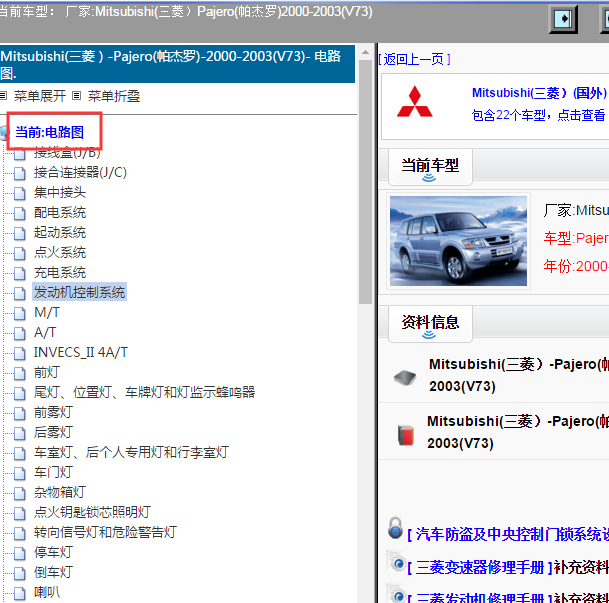The image size is (609, 603).
Task: Click document icon beside 停车灯
Action: pyautogui.click(x=20, y=553)
